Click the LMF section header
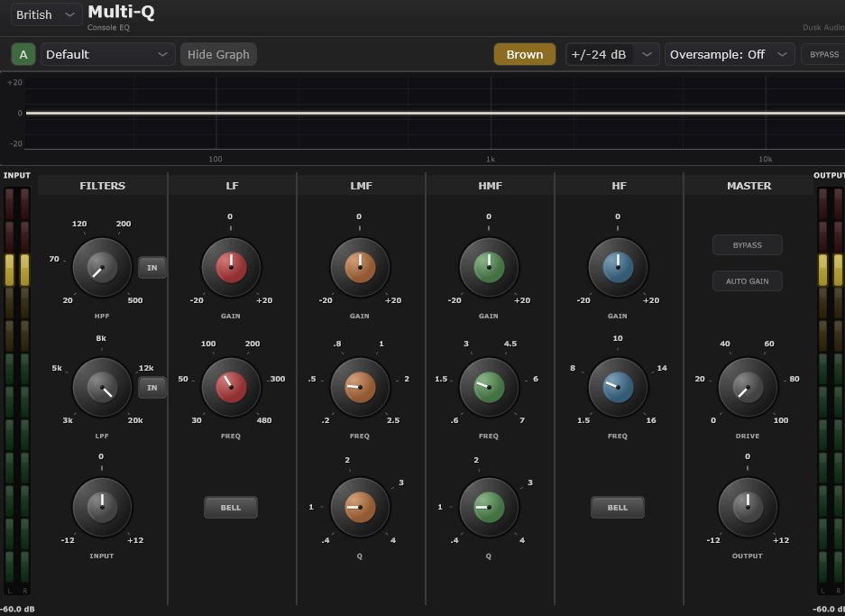Viewport: 845px width, 616px height. click(x=361, y=186)
